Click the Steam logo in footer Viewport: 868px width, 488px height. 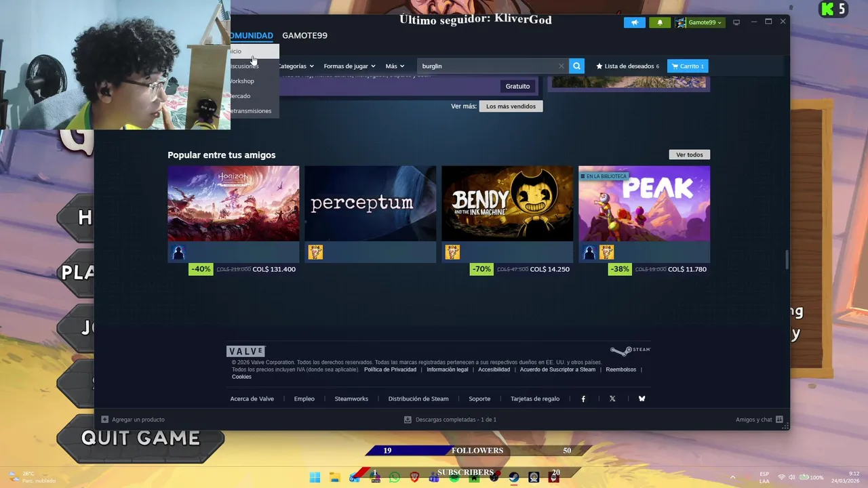(x=630, y=350)
